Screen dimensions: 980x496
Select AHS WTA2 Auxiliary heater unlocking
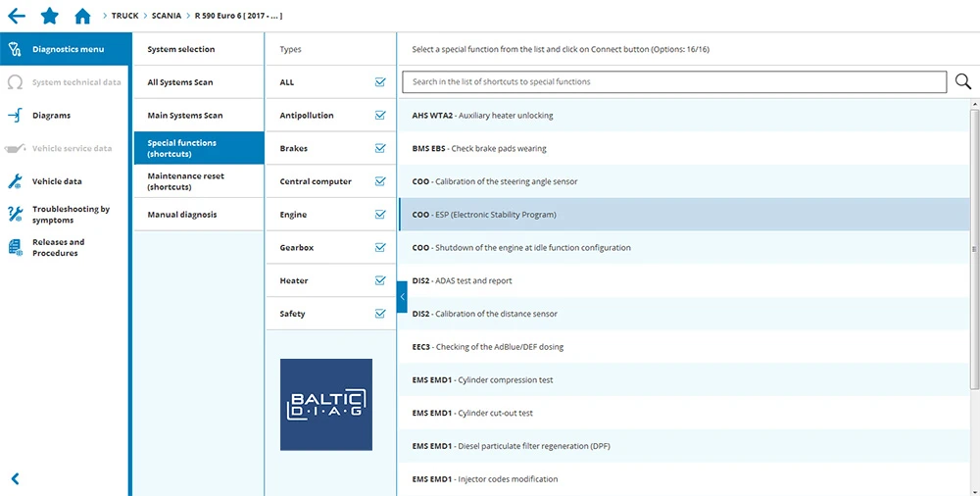click(x=684, y=115)
